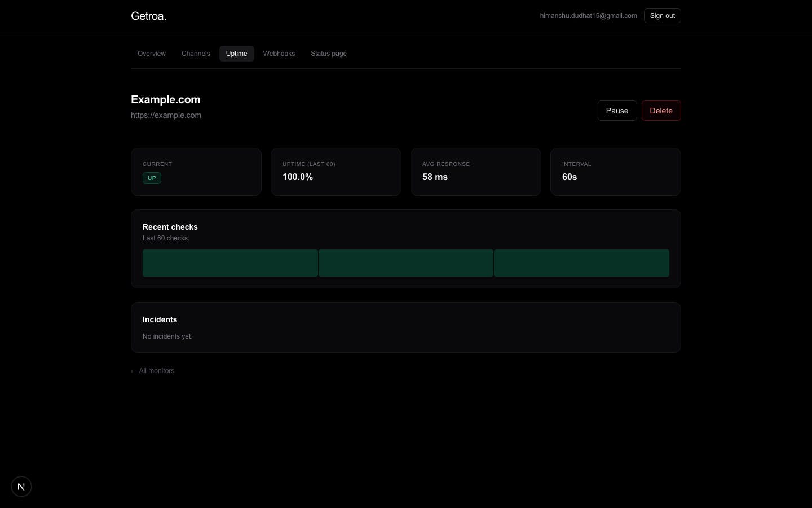The width and height of the screenshot is (812, 508).
Task: Click the Recent checks heading
Action: click(x=170, y=227)
